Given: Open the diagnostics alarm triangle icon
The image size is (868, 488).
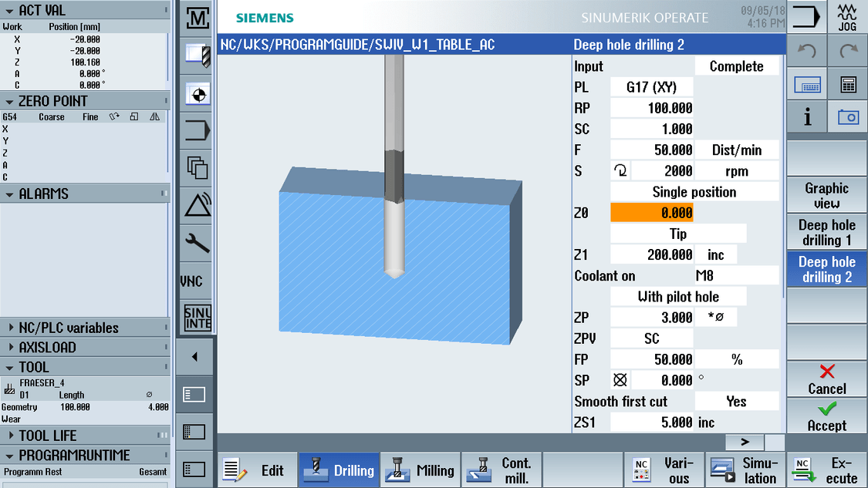Looking at the screenshot, I should click(197, 205).
